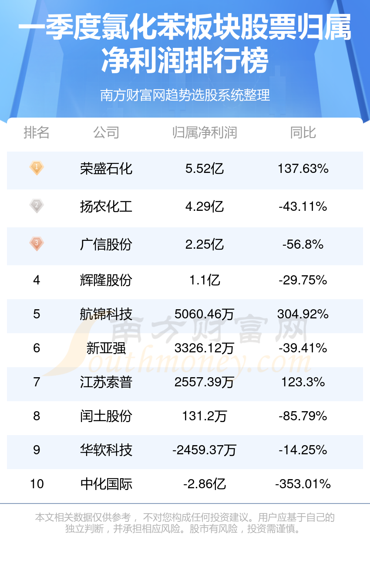Image resolution: width=370 pixels, height=588 pixels.
Task: Select 辉隆股份 in fourth place
Action: pyautogui.click(x=106, y=280)
